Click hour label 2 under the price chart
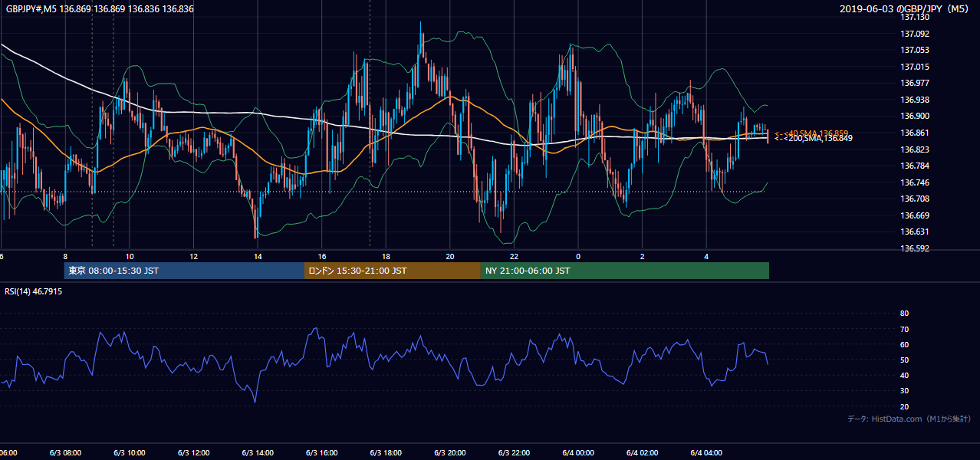This screenshot has height=460, width=980. [642, 256]
